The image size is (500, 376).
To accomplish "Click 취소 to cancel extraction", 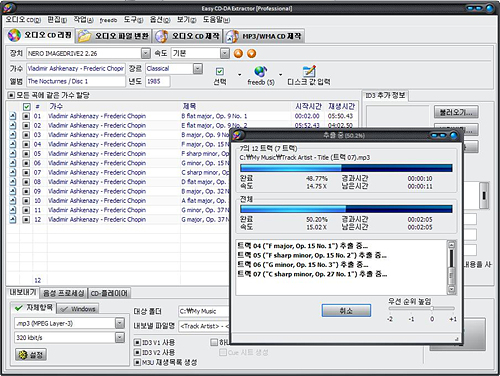I will click(346, 311).
